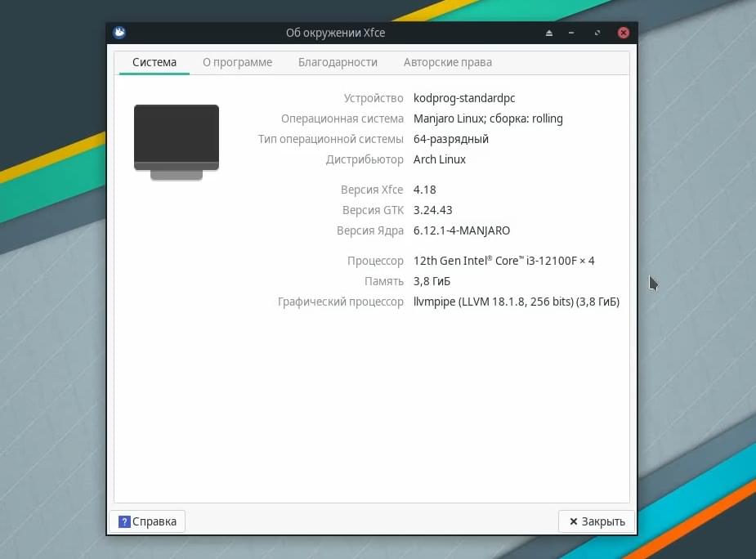Image resolution: width=756 pixels, height=559 pixels.
Task: Click Xfce version value 4.18
Action: [424, 190]
